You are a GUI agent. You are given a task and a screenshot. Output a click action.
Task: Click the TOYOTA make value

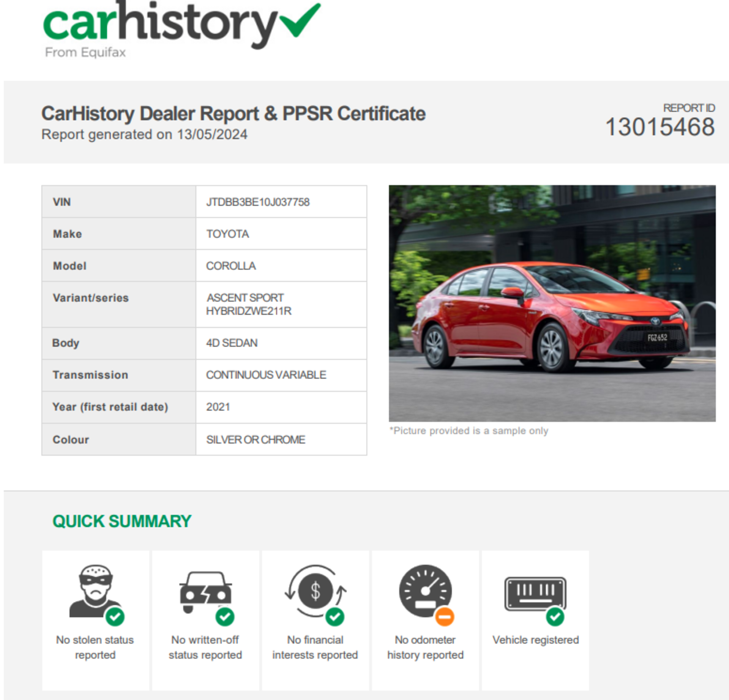(227, 234)
